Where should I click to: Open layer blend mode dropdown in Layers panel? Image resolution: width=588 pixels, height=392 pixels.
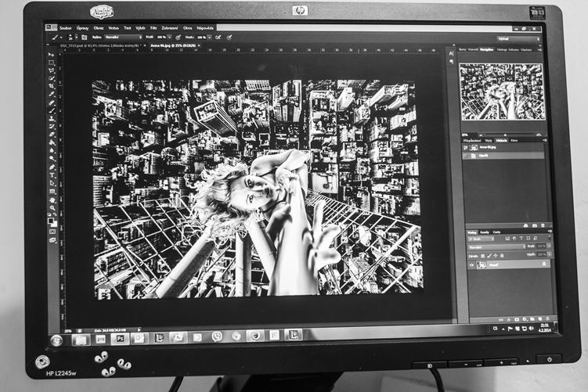tap(497, 247)
